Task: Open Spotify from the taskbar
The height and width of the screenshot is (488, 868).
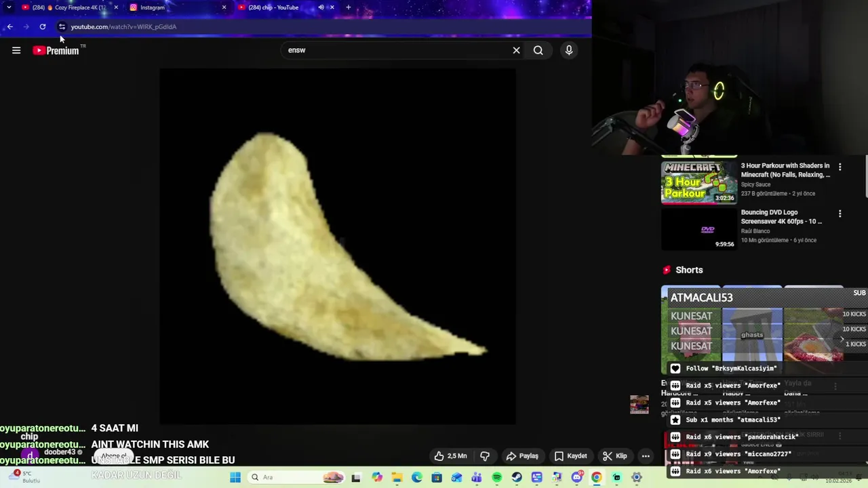Action: click(x=496, y=477)
